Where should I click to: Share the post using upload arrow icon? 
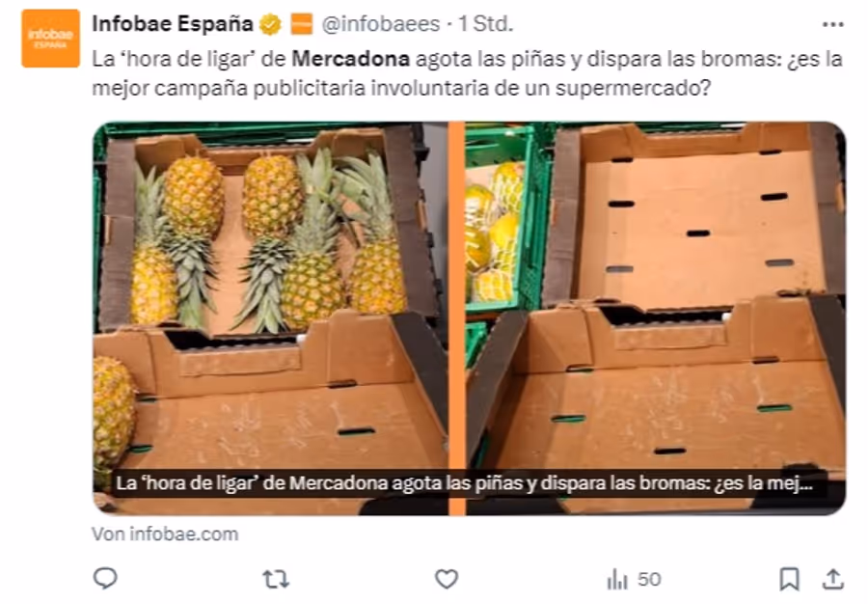point(832,579)
